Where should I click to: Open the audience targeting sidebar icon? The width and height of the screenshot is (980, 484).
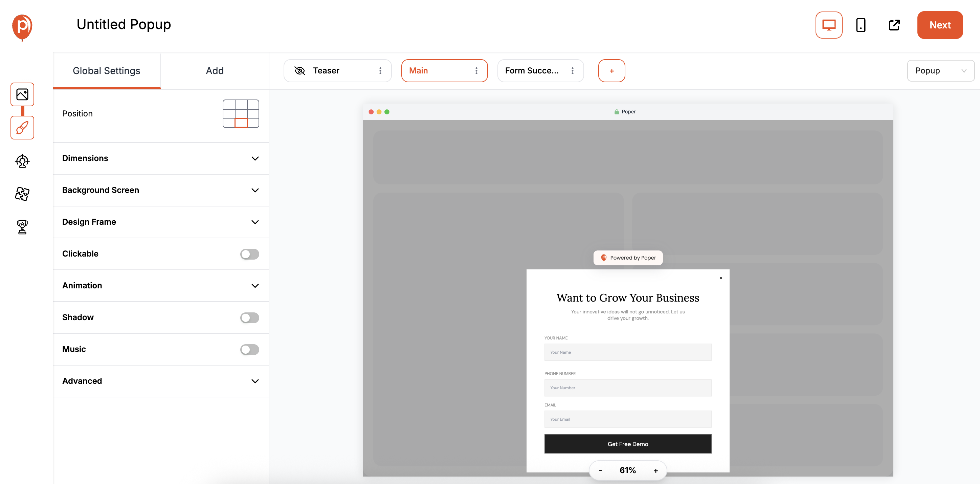[22, 161]
